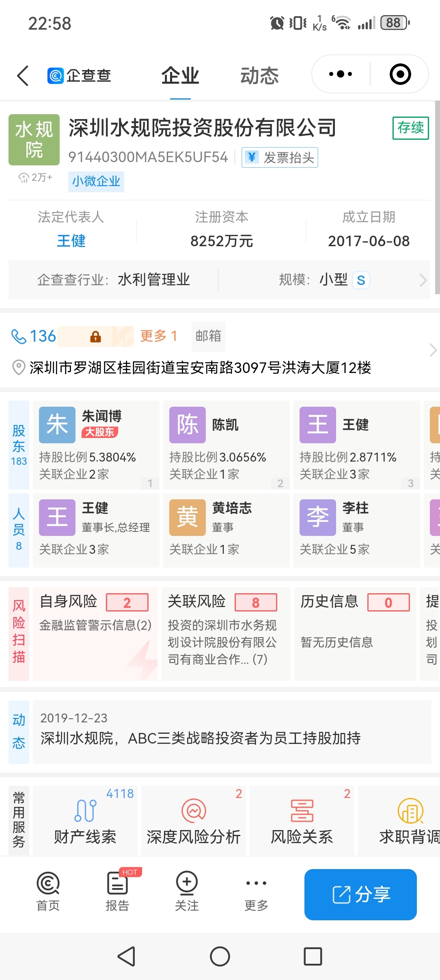Open 风险扫描 section label
This screenshot has width=440, height=980.
(x=19, y=633)
